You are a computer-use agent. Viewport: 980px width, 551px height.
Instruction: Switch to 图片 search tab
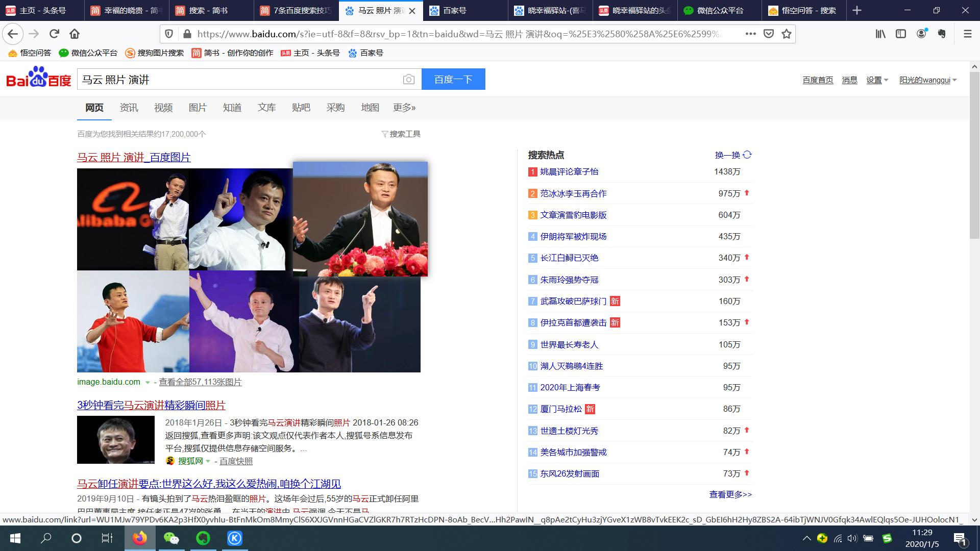pos(198,108)
